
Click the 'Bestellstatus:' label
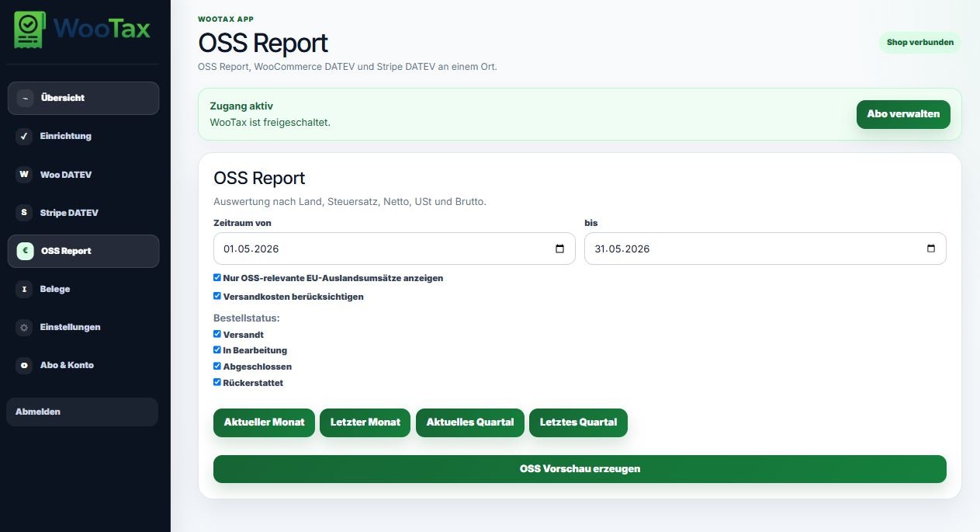246,318
